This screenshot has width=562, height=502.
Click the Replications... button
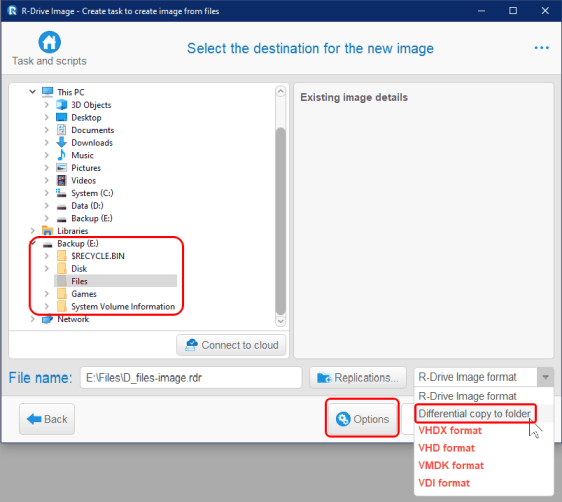click(358, 378)
